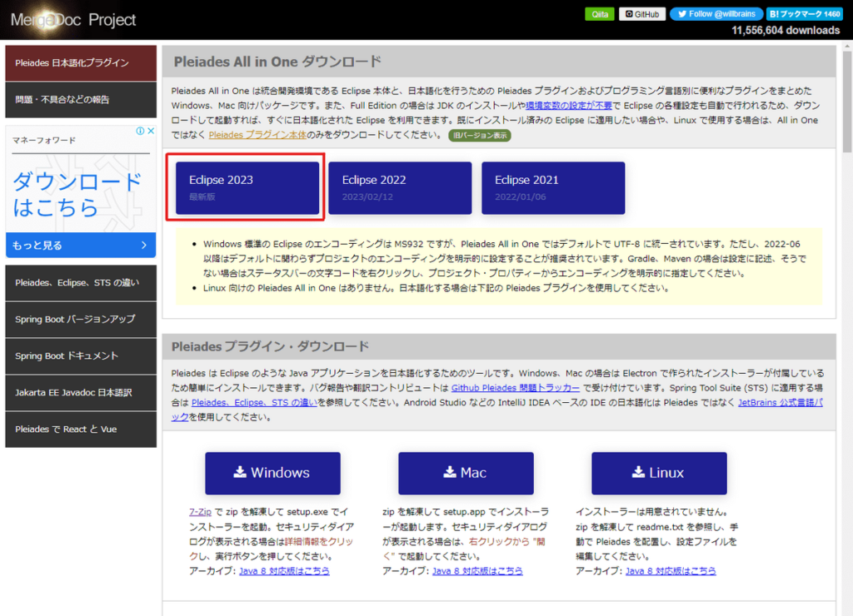The height and width of the screenshot is (616, 853).
Task: Click the 11,556,604 downloads counter text
Action: (x=786, y=31)
